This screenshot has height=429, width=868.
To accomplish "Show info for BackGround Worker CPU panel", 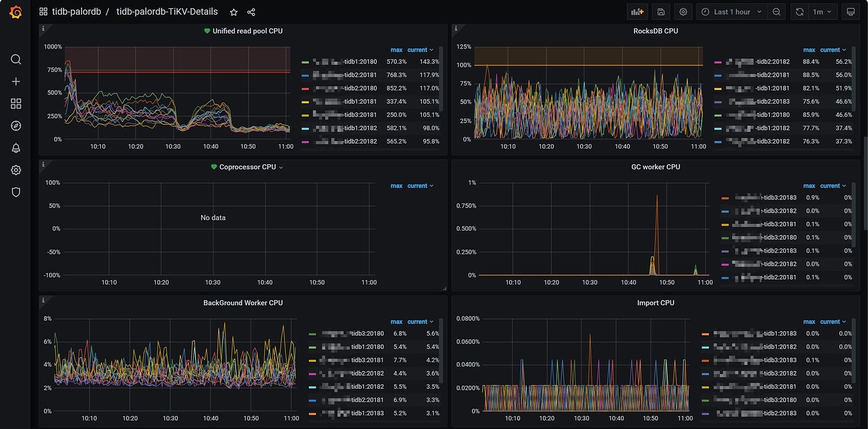I will point(43,301).
